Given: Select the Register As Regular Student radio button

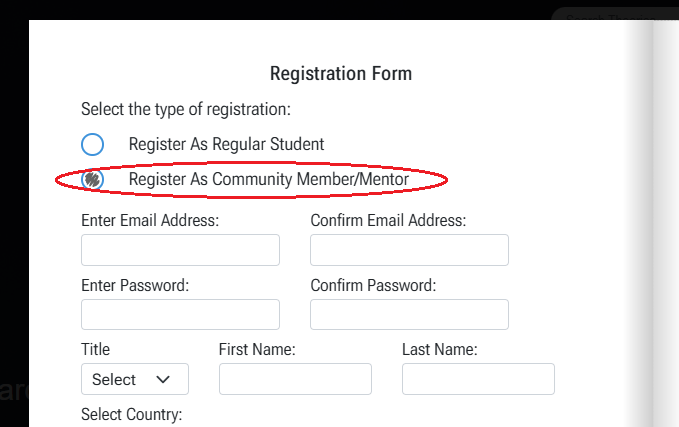Looking at the screenshot, I should (x=92, y=144).
